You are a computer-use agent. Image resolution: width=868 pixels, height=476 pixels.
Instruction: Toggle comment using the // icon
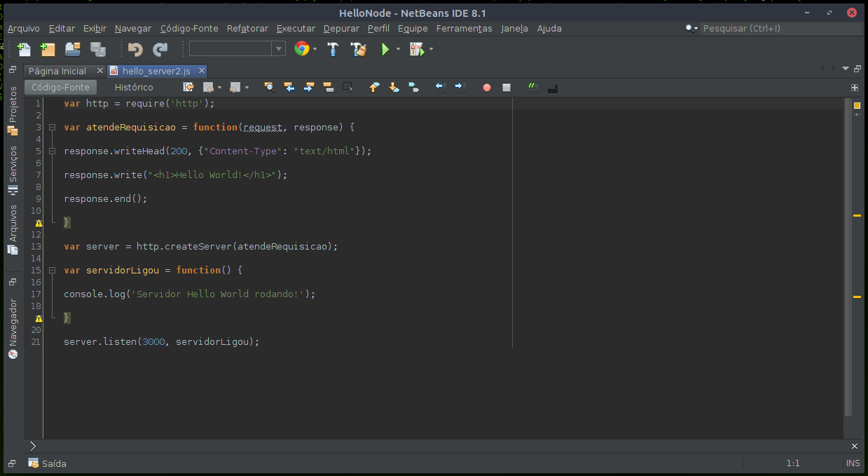pos(532,87)
